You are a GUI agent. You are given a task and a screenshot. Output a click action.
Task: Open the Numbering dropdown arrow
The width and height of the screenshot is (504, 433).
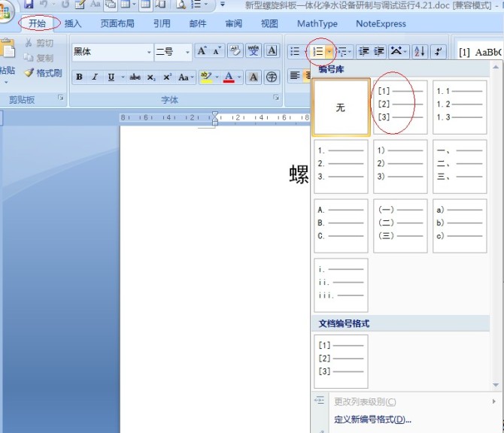pyautogui.click(x=329, y=51)
